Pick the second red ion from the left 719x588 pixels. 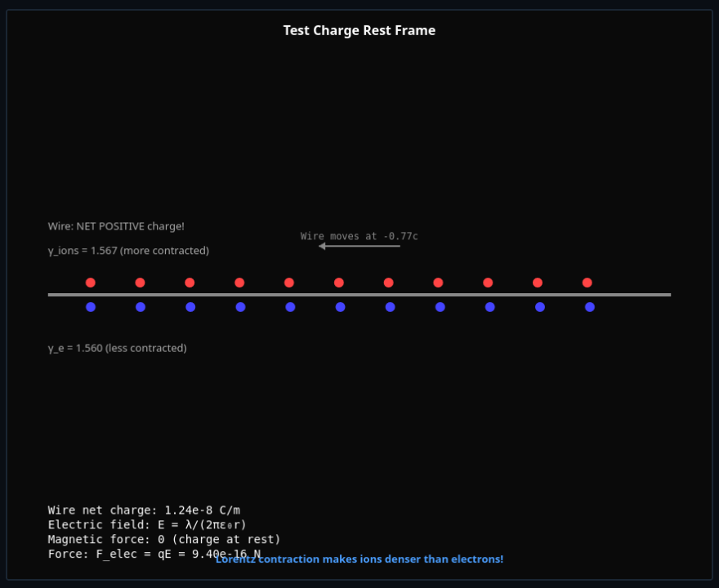[x=141, y=283]
